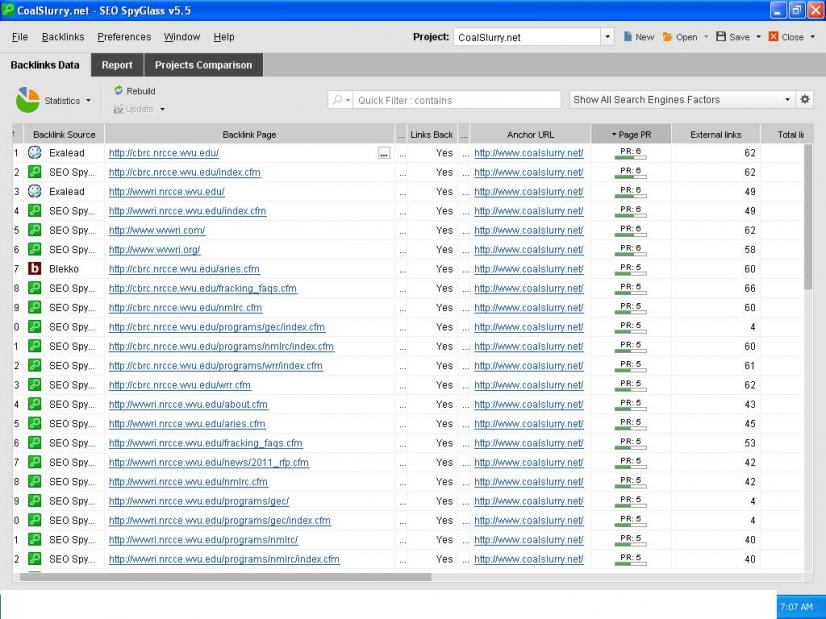Open the Statistics pie chart icon

click(27, 100)
